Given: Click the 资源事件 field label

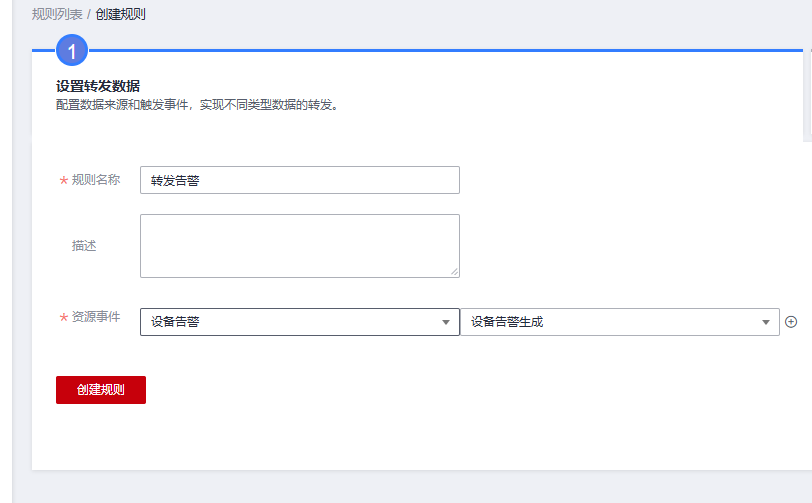Looking at the screenshot, I should pos(96,317).
